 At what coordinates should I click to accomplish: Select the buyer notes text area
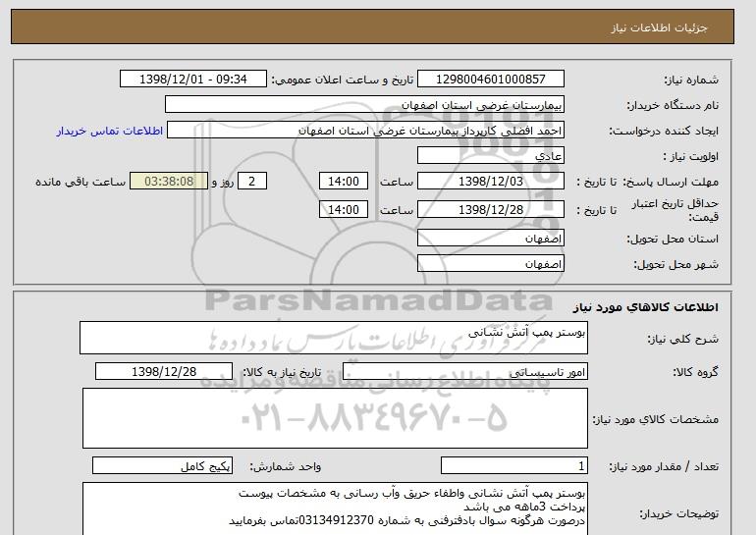point(335,508)
